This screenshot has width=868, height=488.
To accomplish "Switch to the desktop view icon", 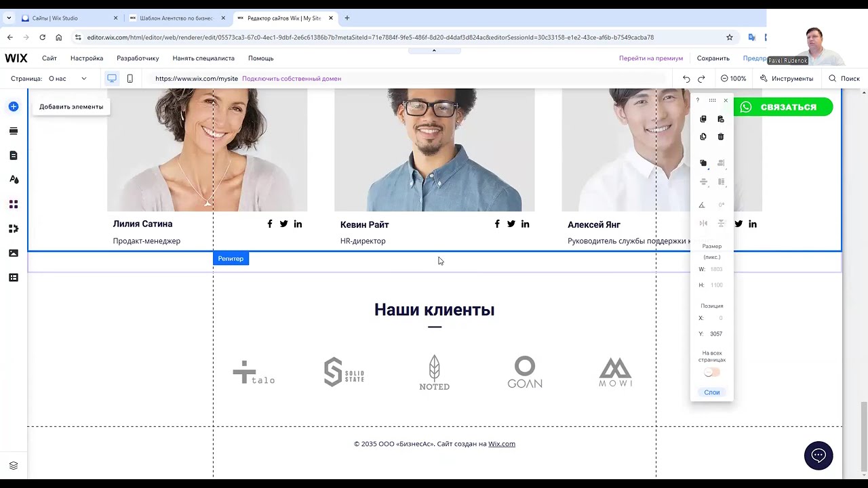I will [112, 79].
